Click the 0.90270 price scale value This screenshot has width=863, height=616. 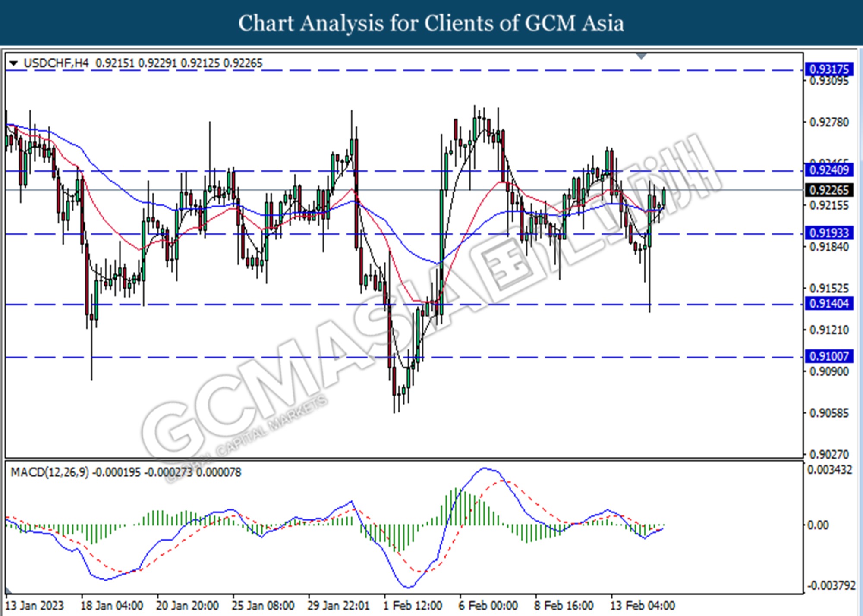click(x=829, y=455)
